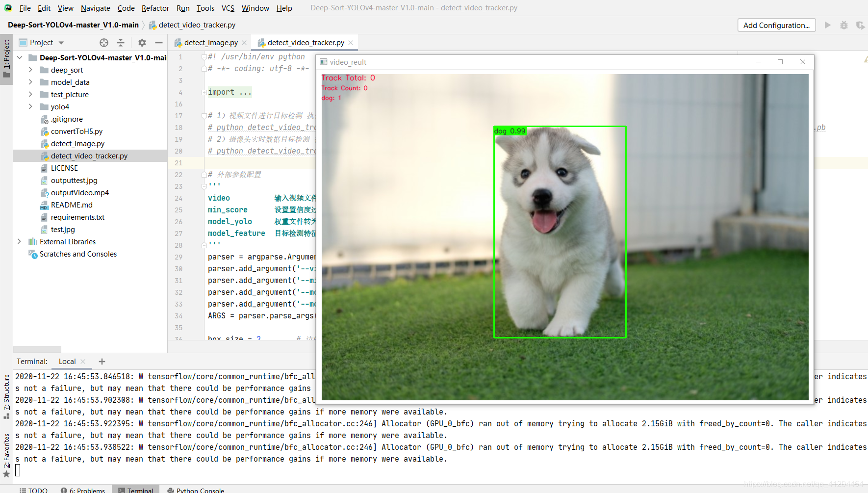Expand the deep_sort folder
Image resolution: width=868 pixels, height=493 pixels.
pos(30,70)
